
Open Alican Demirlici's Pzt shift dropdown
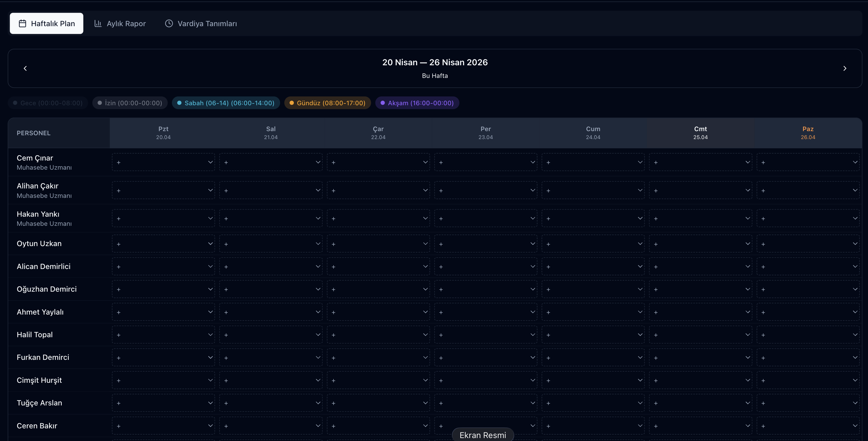tap(163, 266)
